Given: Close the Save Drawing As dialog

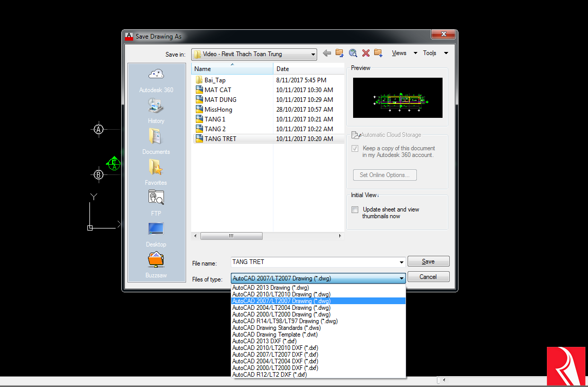Looking at the screenshot, I should pyautogui.click(x=443, y=34).
